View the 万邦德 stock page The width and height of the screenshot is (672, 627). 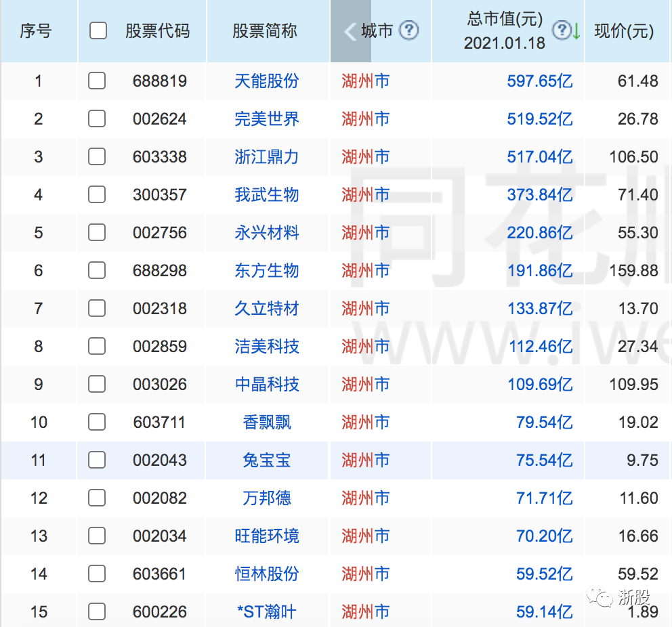[x=267, y=498]
